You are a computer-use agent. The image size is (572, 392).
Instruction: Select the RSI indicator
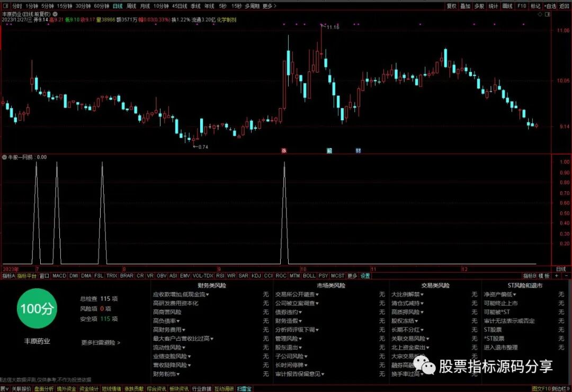(220, 276)
